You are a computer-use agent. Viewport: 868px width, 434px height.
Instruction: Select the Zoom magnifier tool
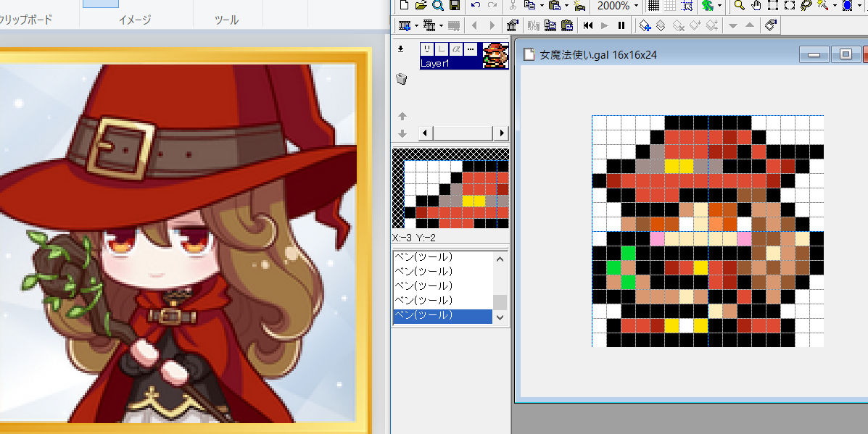[x=739, y=6]
